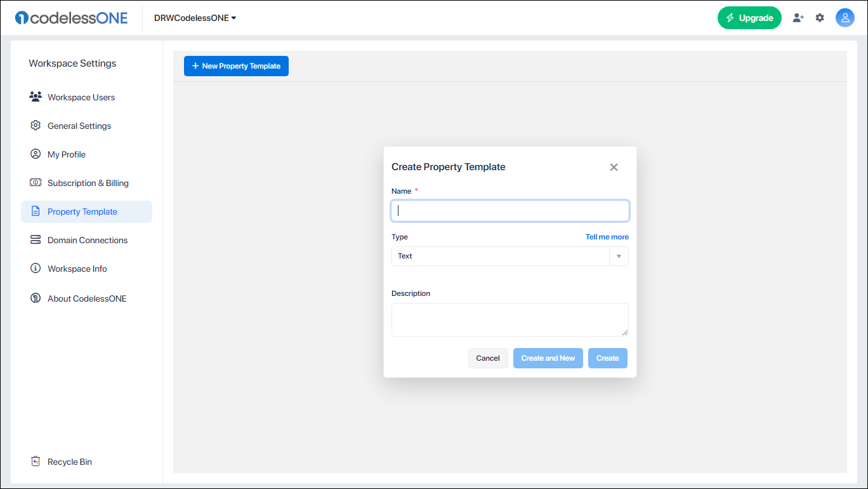Select the Workspace Users icon
Viewport: 868px width, 489px height.
tap(36, 97)
